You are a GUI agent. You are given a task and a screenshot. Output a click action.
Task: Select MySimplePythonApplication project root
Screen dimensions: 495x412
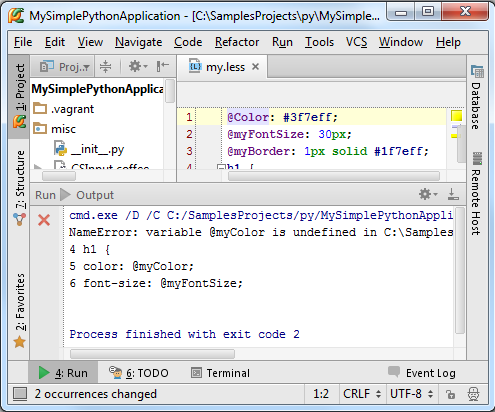97,89
